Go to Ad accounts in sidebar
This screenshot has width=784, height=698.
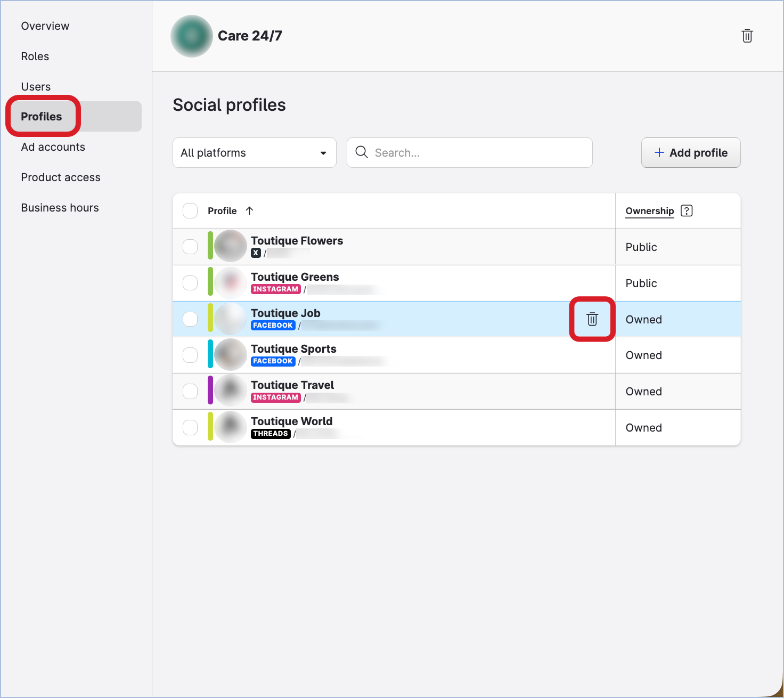(x=53, y=147)
